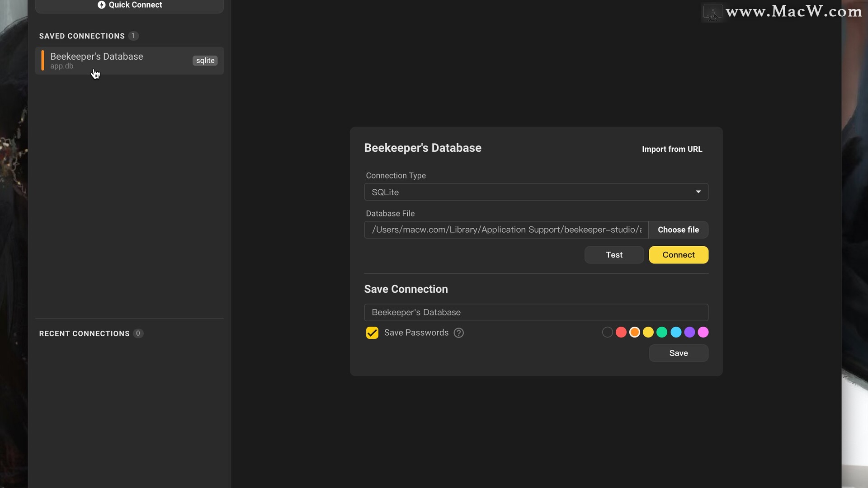Click the help icon next to Save Passwords

(x=459, y=333)
